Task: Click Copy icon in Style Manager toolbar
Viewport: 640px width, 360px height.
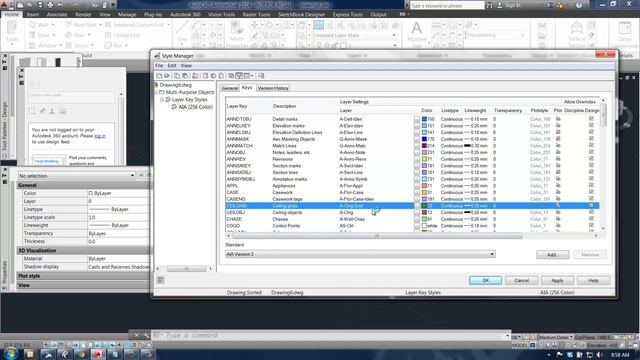Action: pos(177,76)
